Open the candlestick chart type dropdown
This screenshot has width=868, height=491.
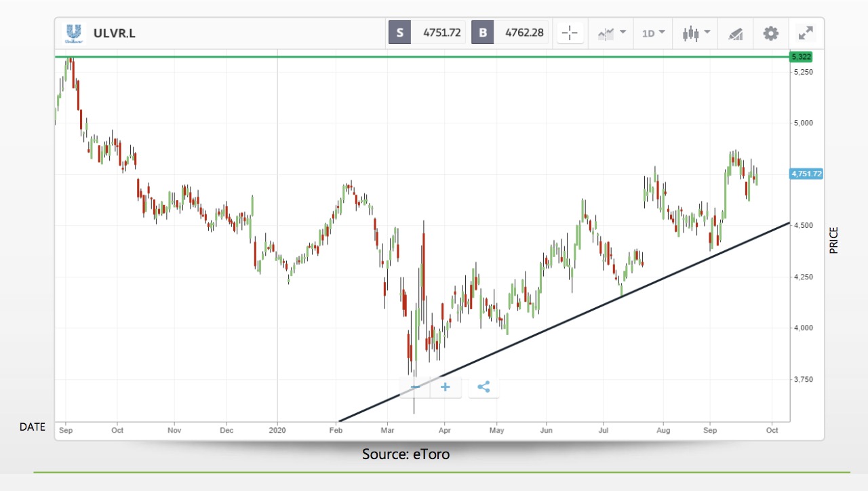696,33
